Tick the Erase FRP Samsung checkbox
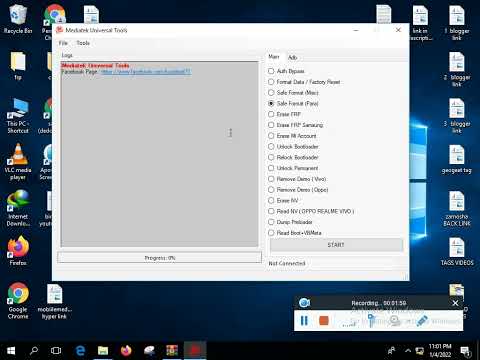The width and height of the screenshot is (480, 360). pyautogui.click(x=271, y=125)
